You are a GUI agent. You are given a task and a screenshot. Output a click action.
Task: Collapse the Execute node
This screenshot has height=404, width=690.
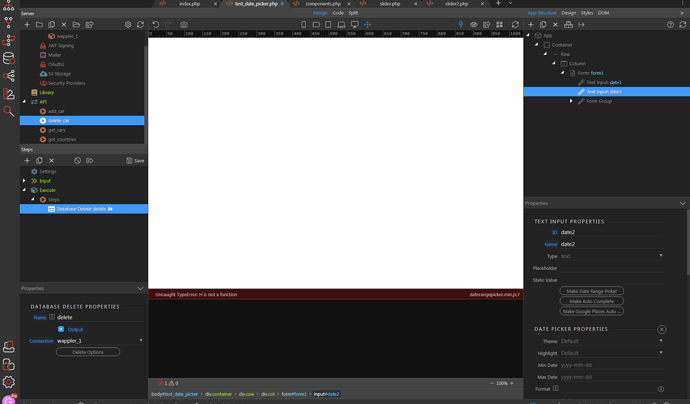24,190
